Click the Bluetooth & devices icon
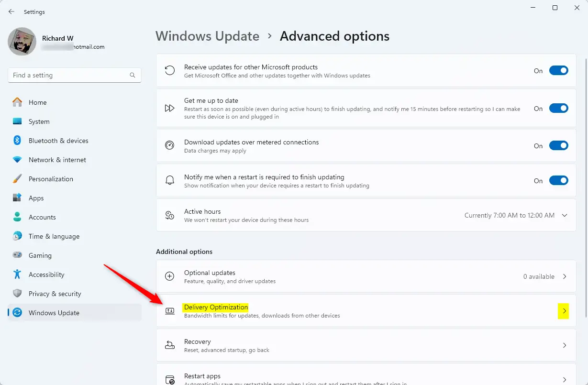Viewport: 588px width, 385px height. pyautogui.click(x=17, y=141)
